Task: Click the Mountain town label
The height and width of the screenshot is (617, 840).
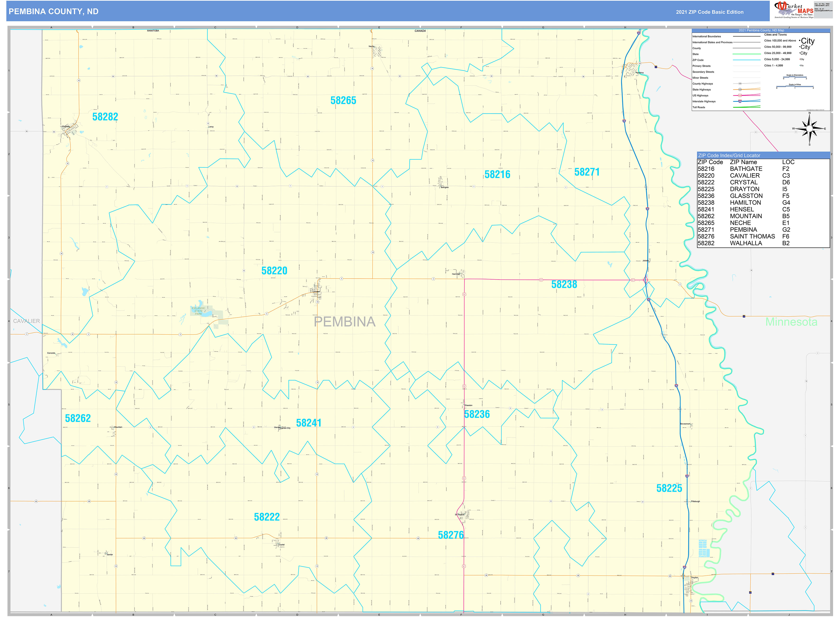Action: coord(118,427)
